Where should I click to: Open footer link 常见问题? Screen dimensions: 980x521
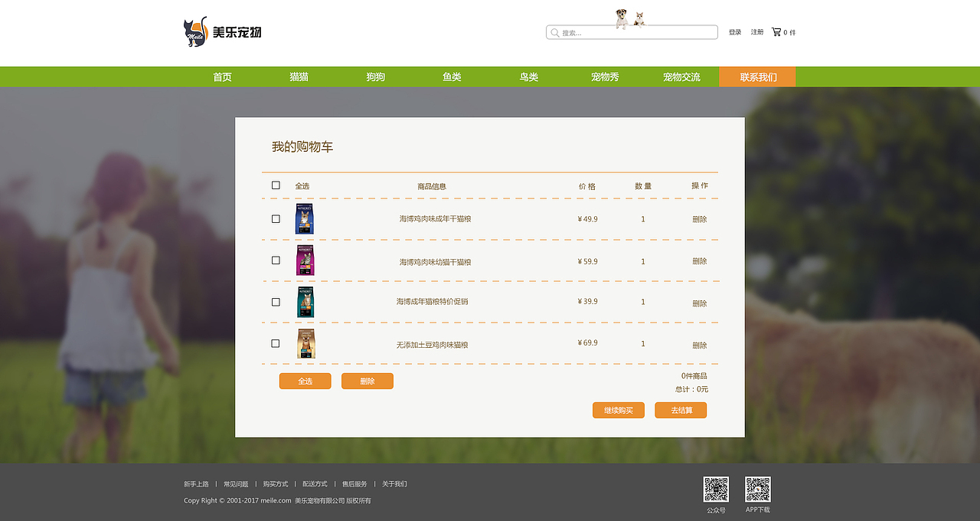(236, 484)
